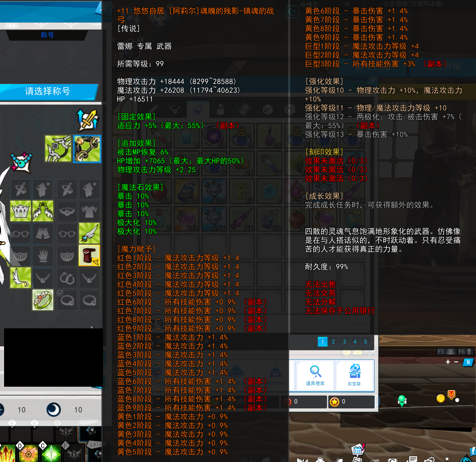
Task: Click the green jeweled ring slot
Action: (x=43, y=300)
